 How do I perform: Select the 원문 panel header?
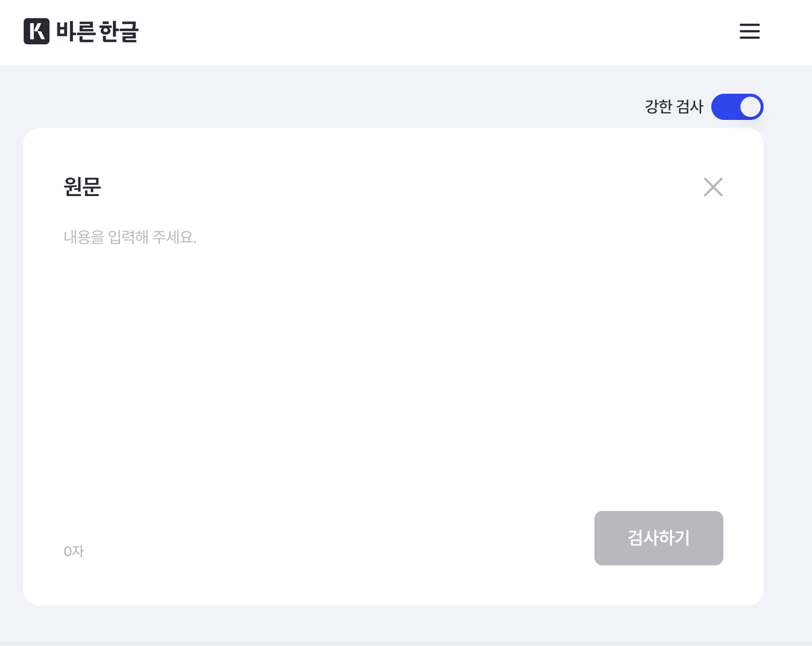pyautogui.click(x=82, y=187)
